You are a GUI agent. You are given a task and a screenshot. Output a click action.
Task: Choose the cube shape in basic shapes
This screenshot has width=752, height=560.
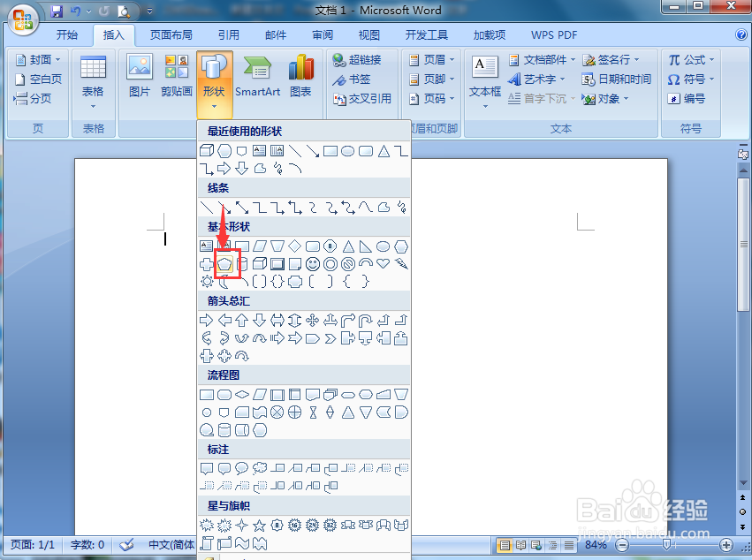tap(260, 264)
